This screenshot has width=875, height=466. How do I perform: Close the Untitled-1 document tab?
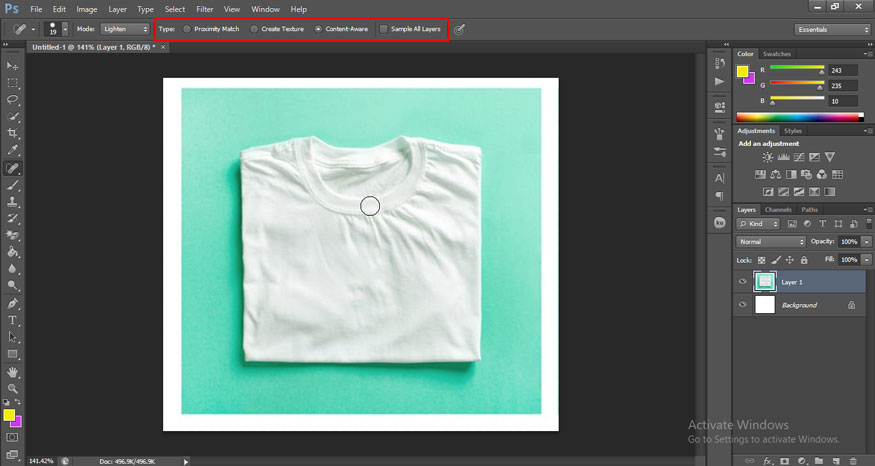[x=163, y=47]
